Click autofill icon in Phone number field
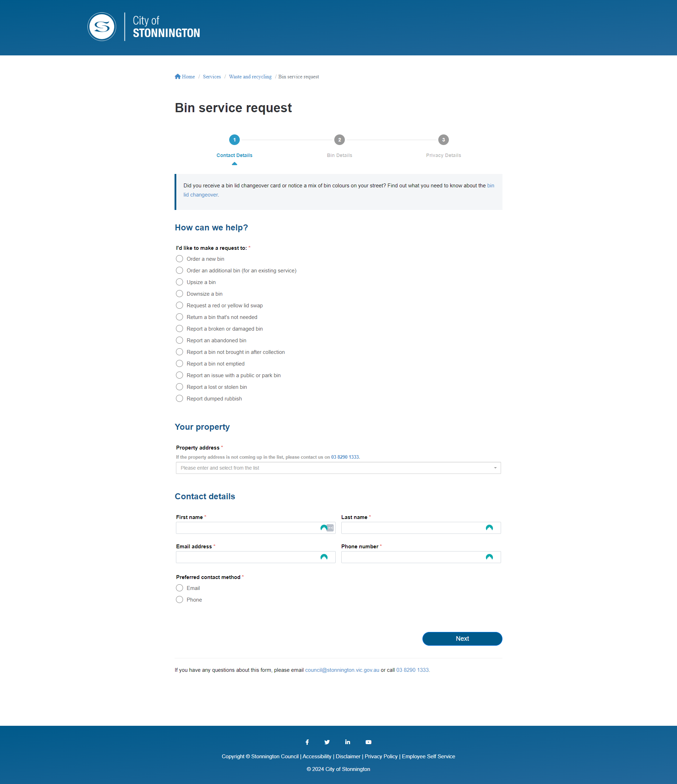 click(489, 557)
